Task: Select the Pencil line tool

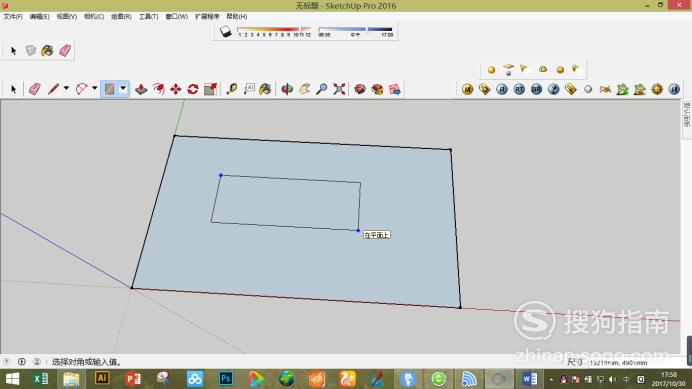Action: [53, 89]
